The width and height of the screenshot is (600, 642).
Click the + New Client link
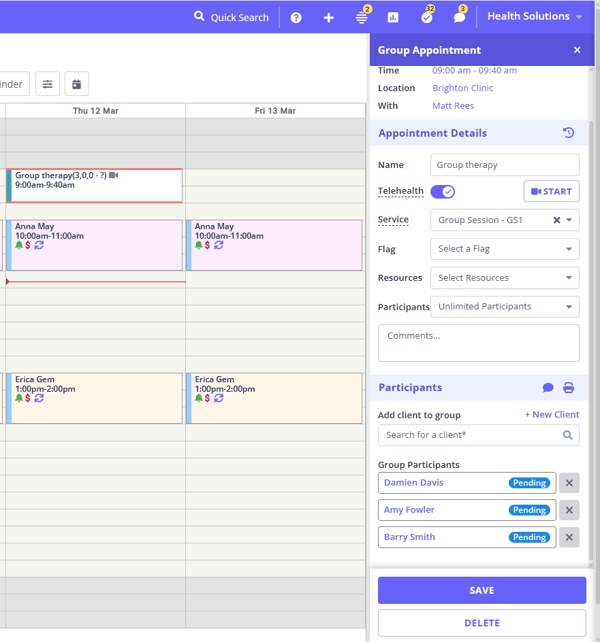point(551,414)
